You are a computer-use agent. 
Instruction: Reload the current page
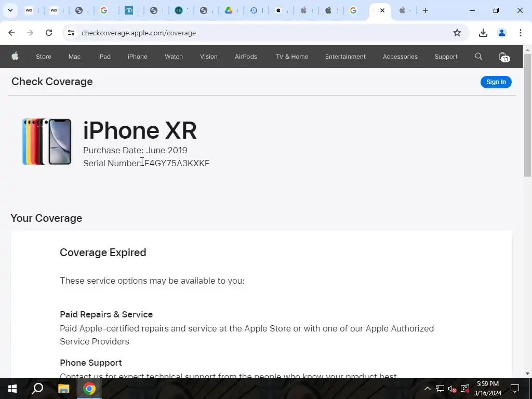[x=49, y=33]
